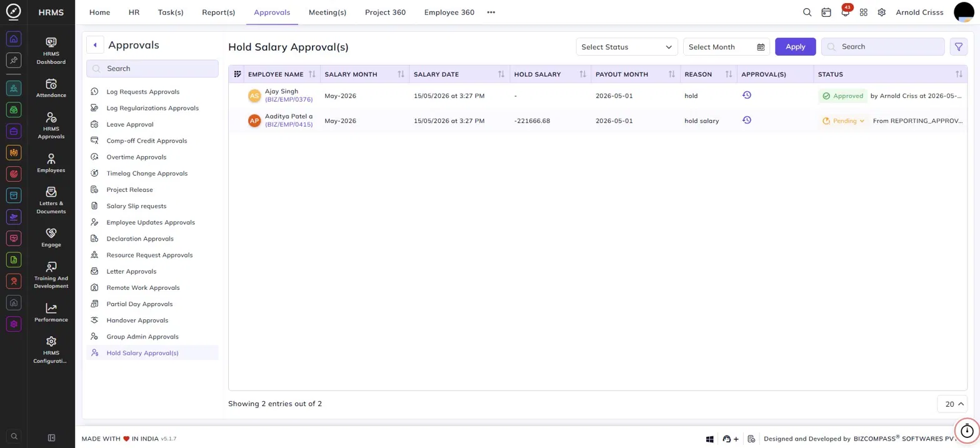Click the Apply button
The image size is (980, 448).
pos(795,47)
